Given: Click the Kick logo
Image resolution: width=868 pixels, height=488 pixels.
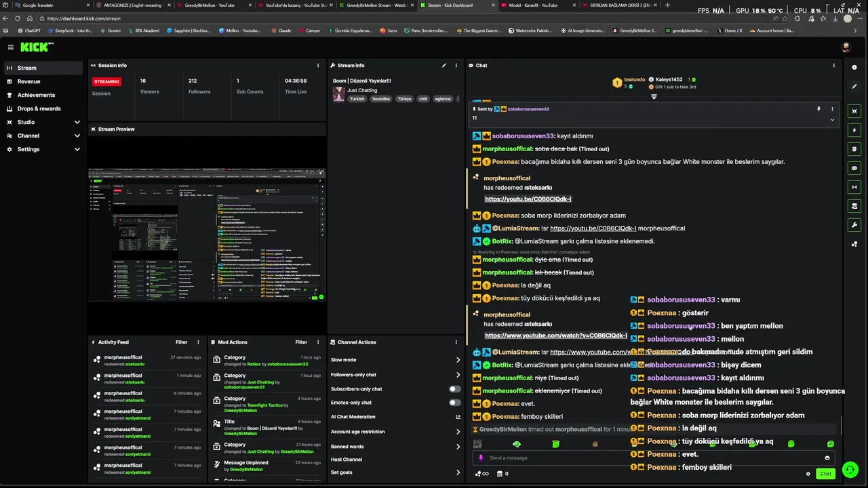Looking at the screenshot, I should (x=36, y=47).
